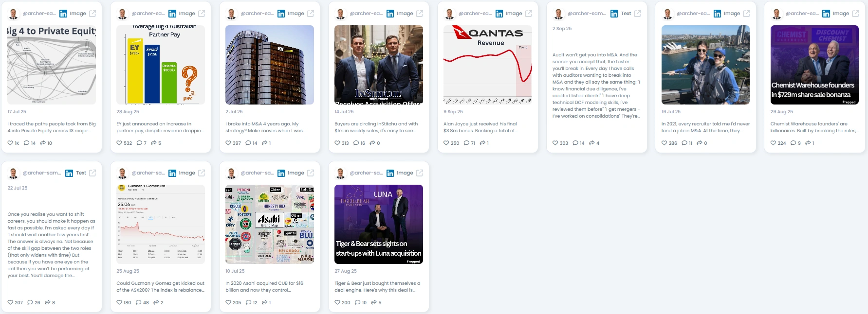The width and height of the screenshot is (868, 314).
Task: Open the Chemist Warehouse founders image
Action: point(814,65)
